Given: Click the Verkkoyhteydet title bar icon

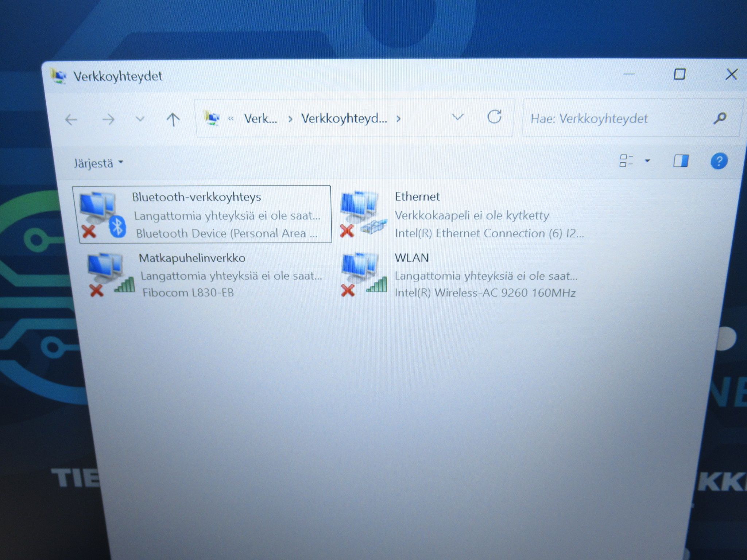Looking at the screenshot, I should [58, 76].
